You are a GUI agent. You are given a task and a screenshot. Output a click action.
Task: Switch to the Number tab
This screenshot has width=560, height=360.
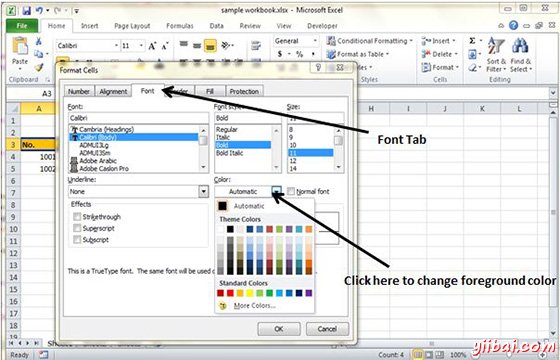[x=79, y=91]
